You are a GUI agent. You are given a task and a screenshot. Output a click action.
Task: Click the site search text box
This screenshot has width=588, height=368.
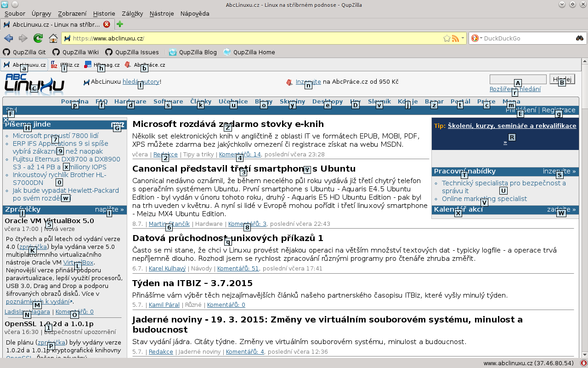(x=518, y=80)
